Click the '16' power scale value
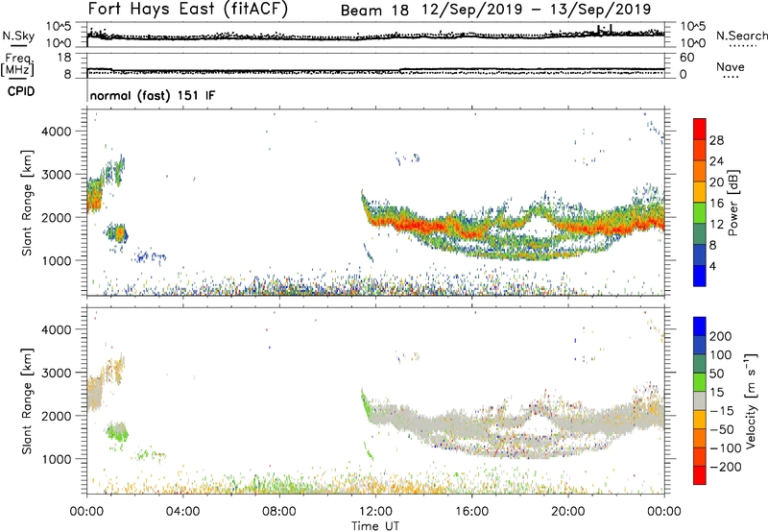The height and width of the screenshot is (532, 768). (716, 204)
